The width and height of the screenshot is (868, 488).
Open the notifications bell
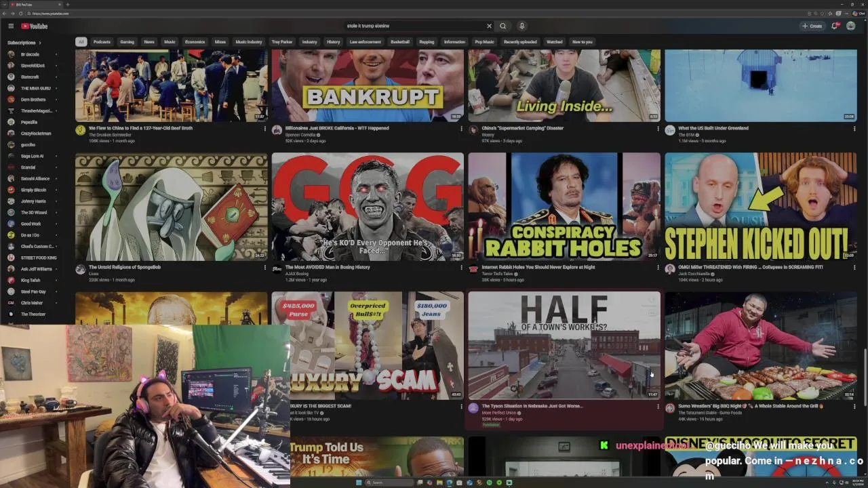pos(835,26)
